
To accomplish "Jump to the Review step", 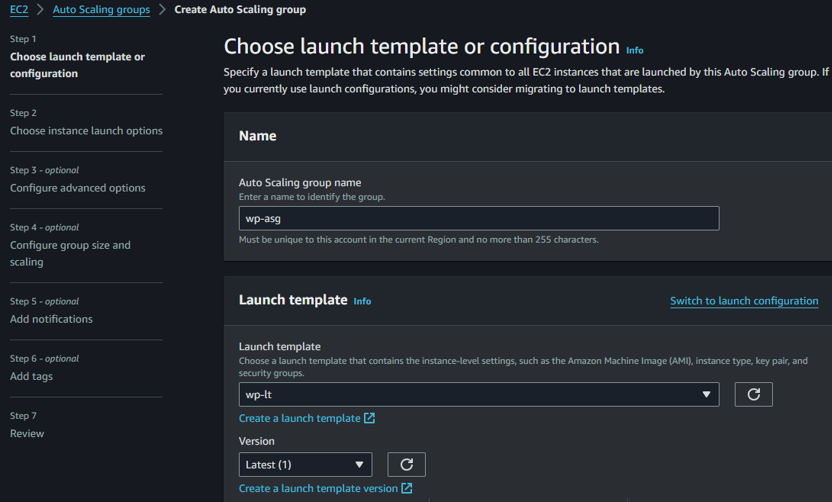I will tap(27, 433).
